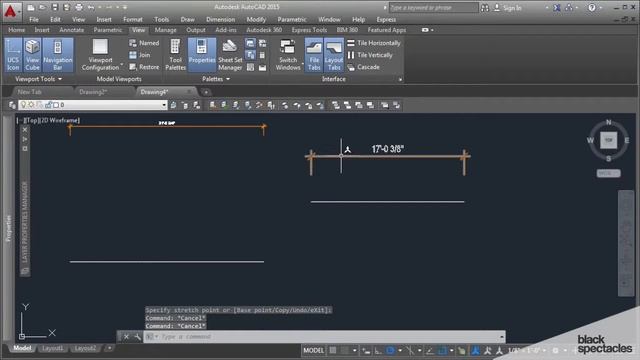Toggle object snap in status bar
Image resolution: width=640 pixels, height=360 pixels.
click(x=442, y=351)
